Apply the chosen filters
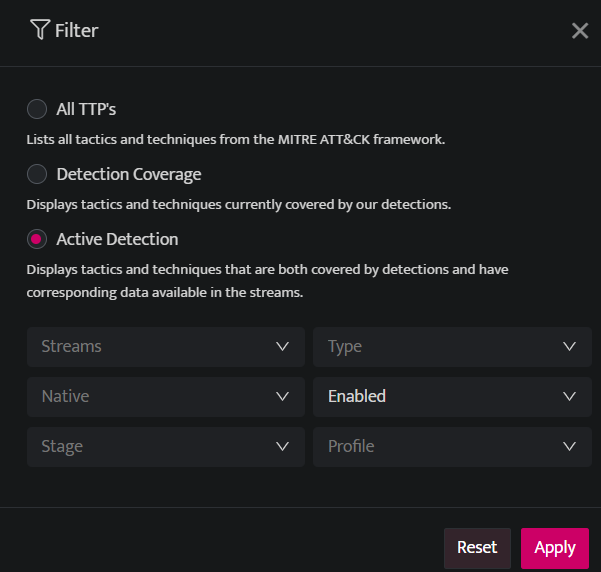The width and height of the screenshot is (601, 572). [x=555, y=548]
